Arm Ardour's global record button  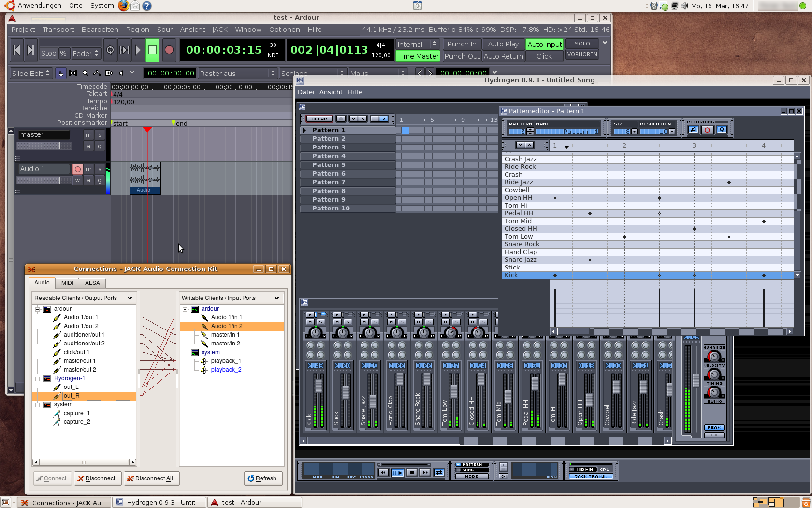[x=169, y=50]
